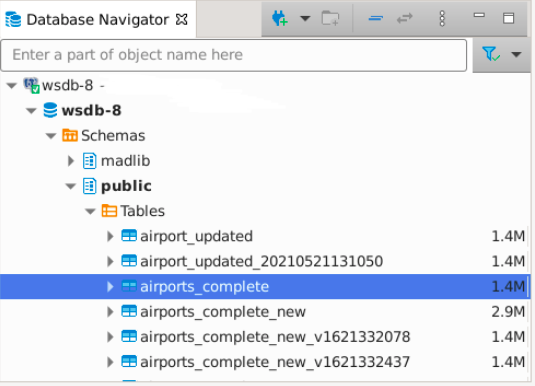Screen dimensions: 535x386
Task: Select the wsdb-8 connection label
Action: [x=68, y=85]
